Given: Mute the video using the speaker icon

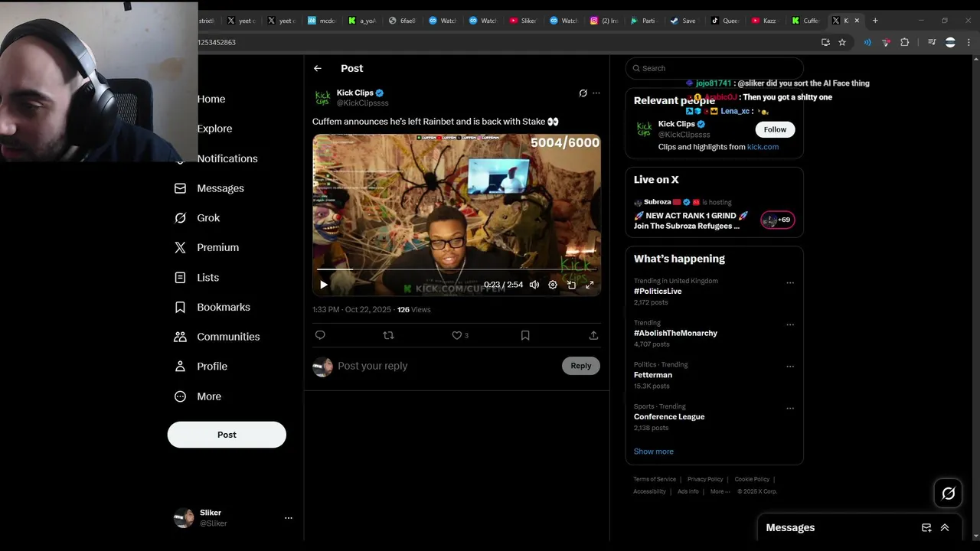Looking at the screenshot, I should coord(534,285).
